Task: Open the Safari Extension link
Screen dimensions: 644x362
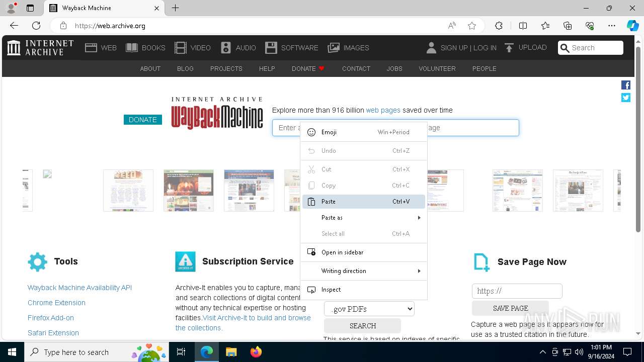Action: (53, 333)
